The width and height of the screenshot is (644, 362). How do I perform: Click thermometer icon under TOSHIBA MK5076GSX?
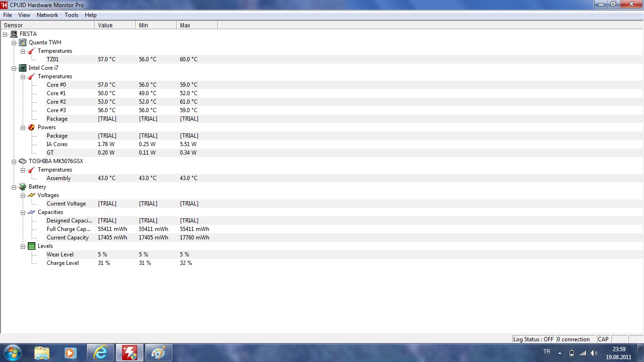[x=32, y=170]
